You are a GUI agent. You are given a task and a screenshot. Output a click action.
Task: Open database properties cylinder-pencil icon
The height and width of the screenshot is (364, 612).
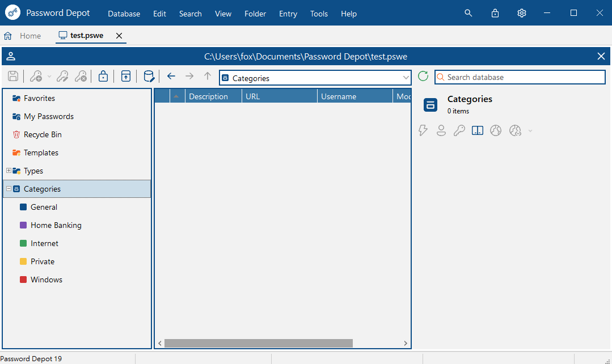[x=149, y=76]
